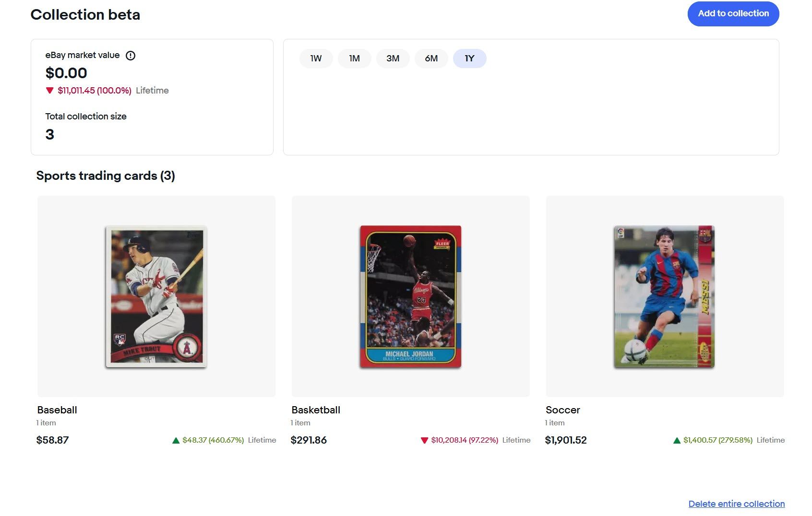Click the red down arrow beside $11,011.45

click(x=49, y=90)
